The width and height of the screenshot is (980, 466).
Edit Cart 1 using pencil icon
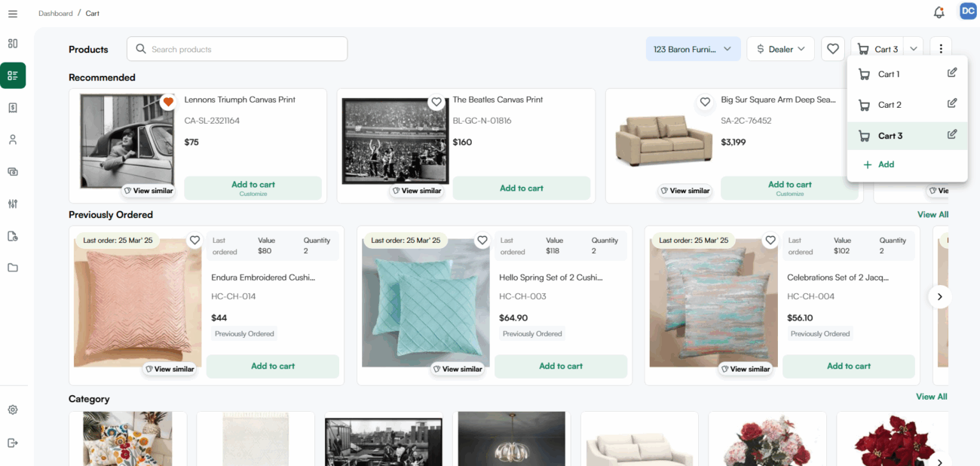tap(951, 73)
